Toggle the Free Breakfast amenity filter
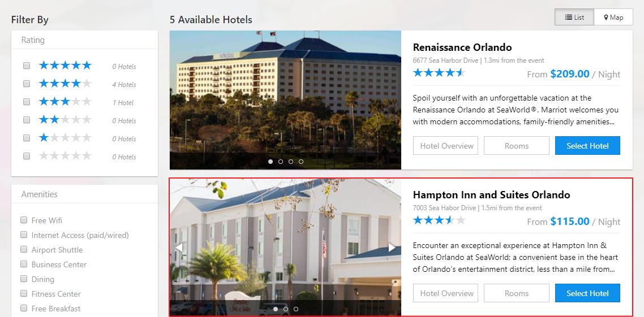The height and width of the screenshot is (317, 644). click(24, 308)
